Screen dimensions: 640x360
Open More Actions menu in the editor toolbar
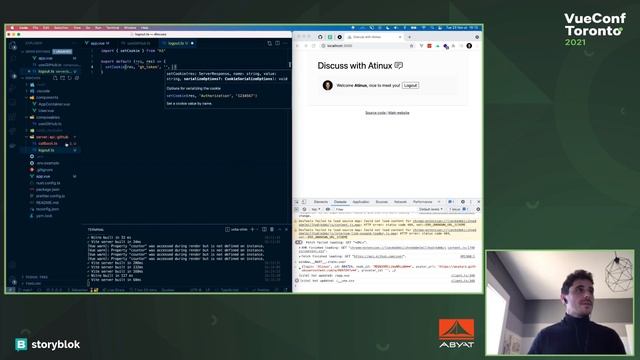pyautogui.click(x=285, y=43)
